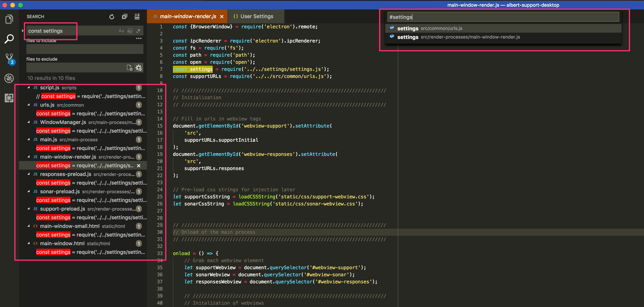The height and width of the screenshot is (307, 644).
Task: Refresh the search results
Action: pyautogui.click(x=111, y=17)
